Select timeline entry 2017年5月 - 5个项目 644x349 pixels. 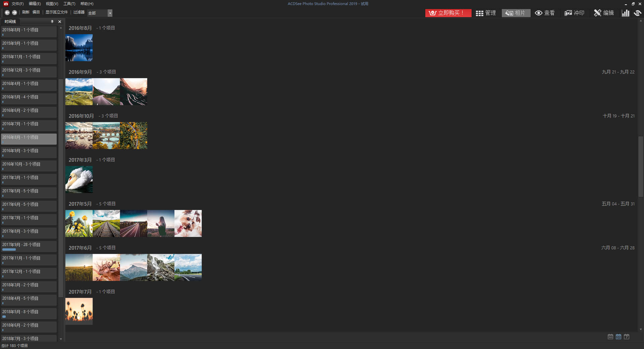point(29,193)
